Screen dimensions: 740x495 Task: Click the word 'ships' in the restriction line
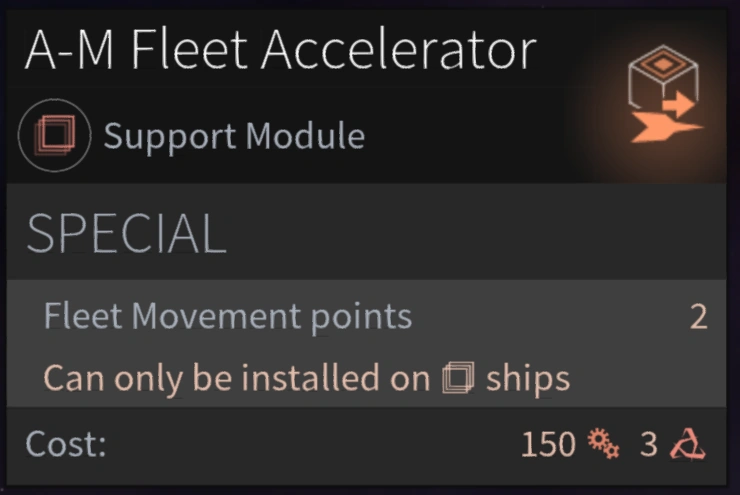[x=527, y=379]
